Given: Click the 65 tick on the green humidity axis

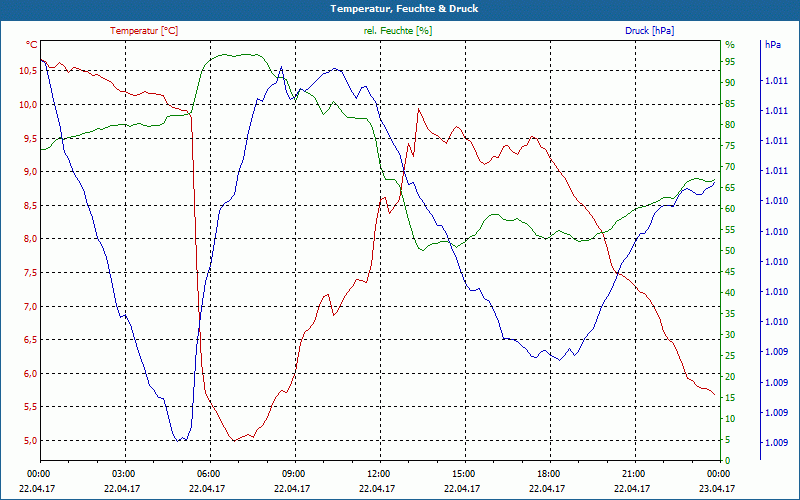Looking at the screenshot, I should click(730, 188).
